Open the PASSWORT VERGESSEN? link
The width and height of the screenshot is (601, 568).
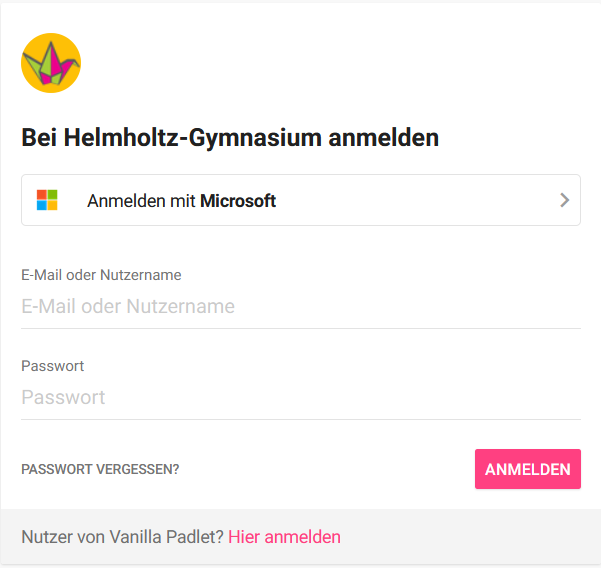pyautogui.click(x=100, y=470)
